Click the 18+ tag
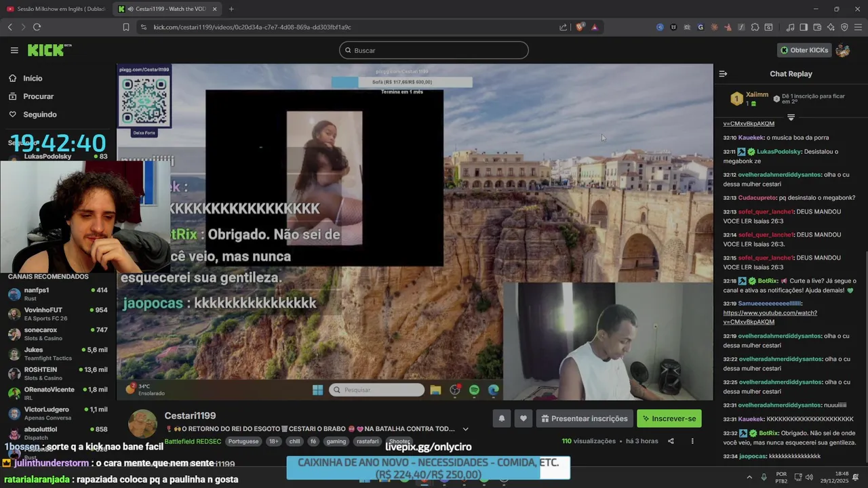This screenshot has height=488, width=868. (x=273, y=441)
